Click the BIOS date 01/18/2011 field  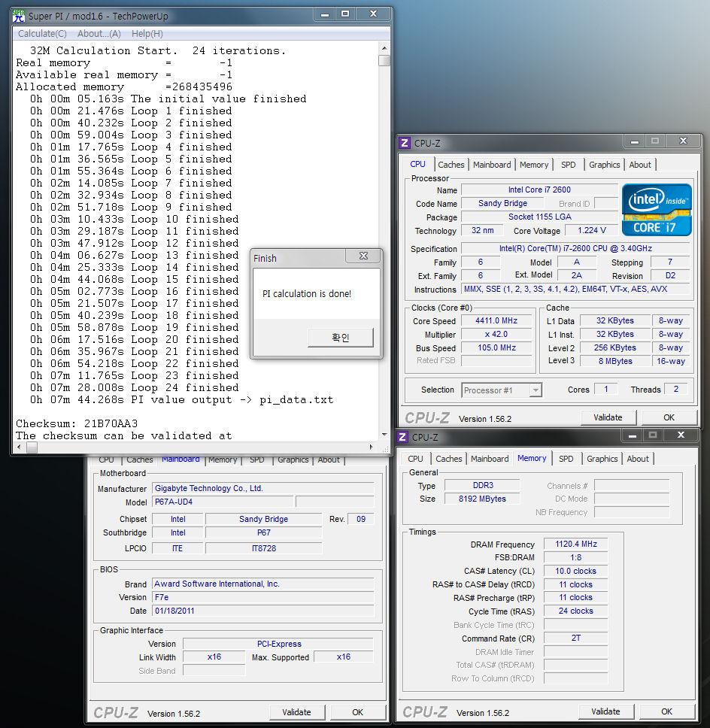pos(262,611)
